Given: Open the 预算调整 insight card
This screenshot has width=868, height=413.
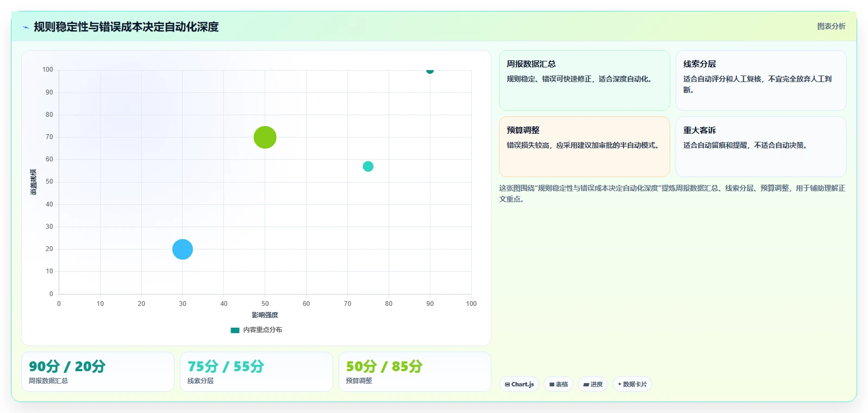Looking at the screenshot, I should click(584, 147).
